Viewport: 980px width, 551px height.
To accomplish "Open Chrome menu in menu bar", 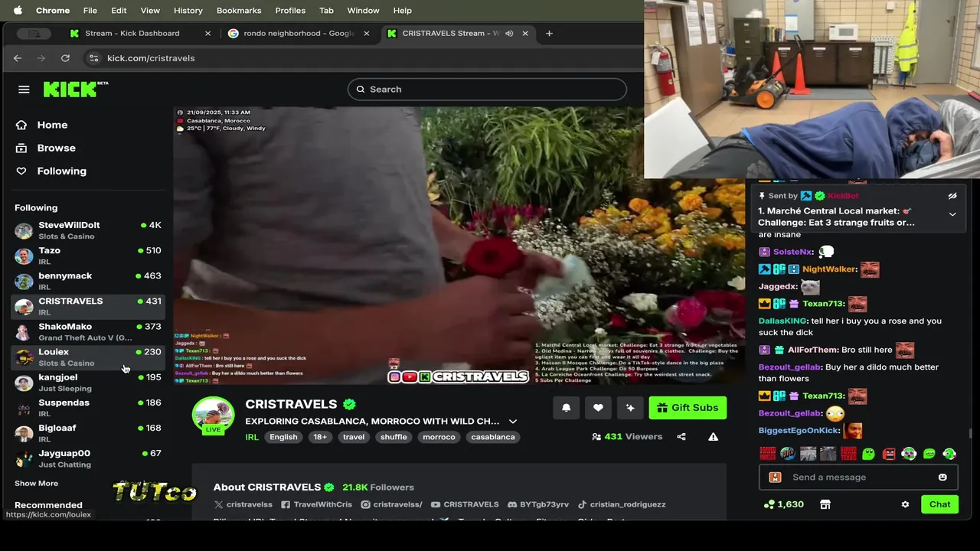I will point(53,11).
